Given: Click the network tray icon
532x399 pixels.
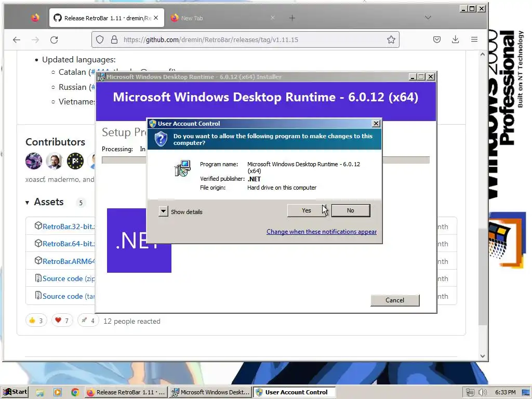Looking at the screenshot, I should coord(470,392).
